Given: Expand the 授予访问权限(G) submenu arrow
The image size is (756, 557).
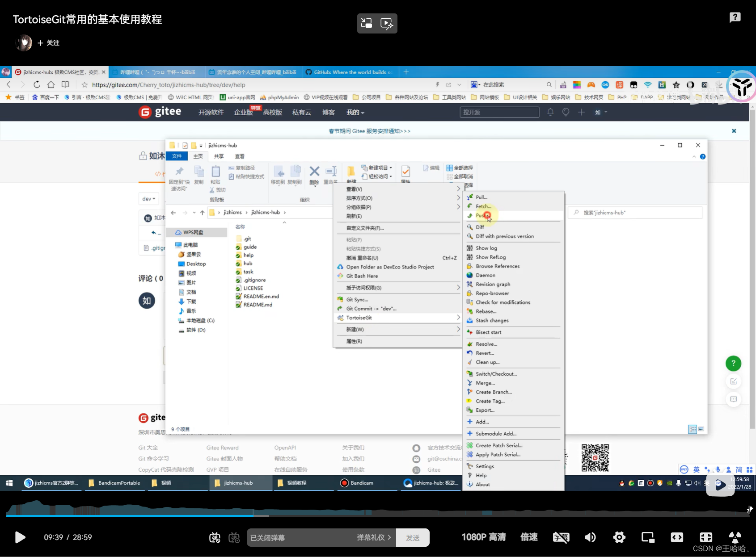Looking at the screenshot, I should pyautogui.click(x=458, y=288).
